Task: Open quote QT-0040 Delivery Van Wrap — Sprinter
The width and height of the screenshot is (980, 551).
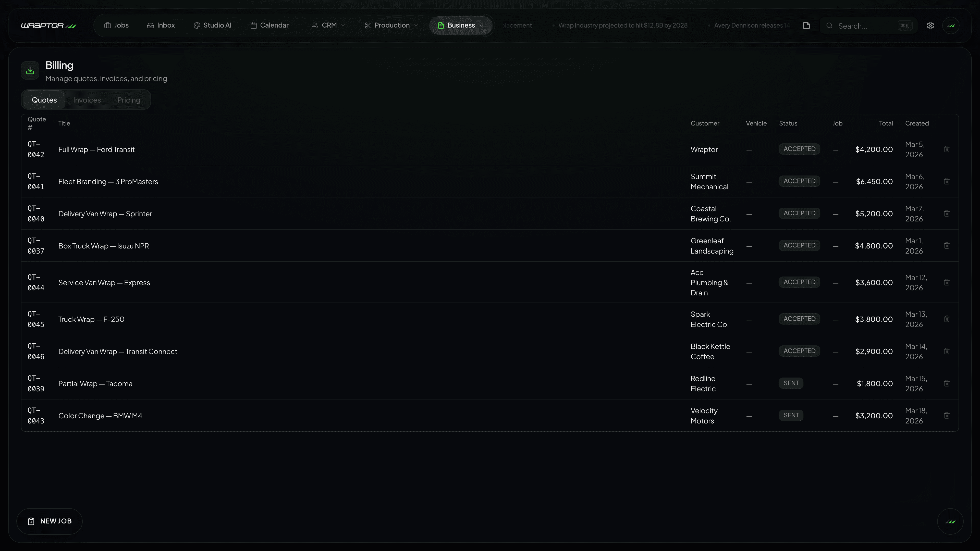Action: [105, 214]
